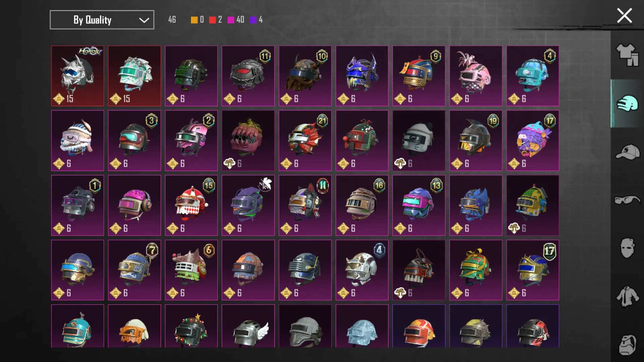Open the sunglasses eyewear category
Image resolution: width=644 pixels, height=362 pixels.
(x=627, y=200)
